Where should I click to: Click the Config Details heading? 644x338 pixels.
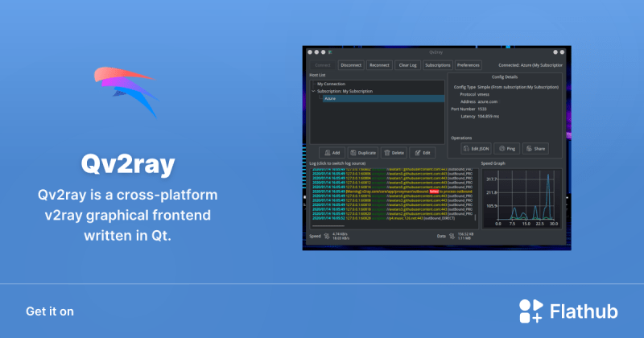505,76
